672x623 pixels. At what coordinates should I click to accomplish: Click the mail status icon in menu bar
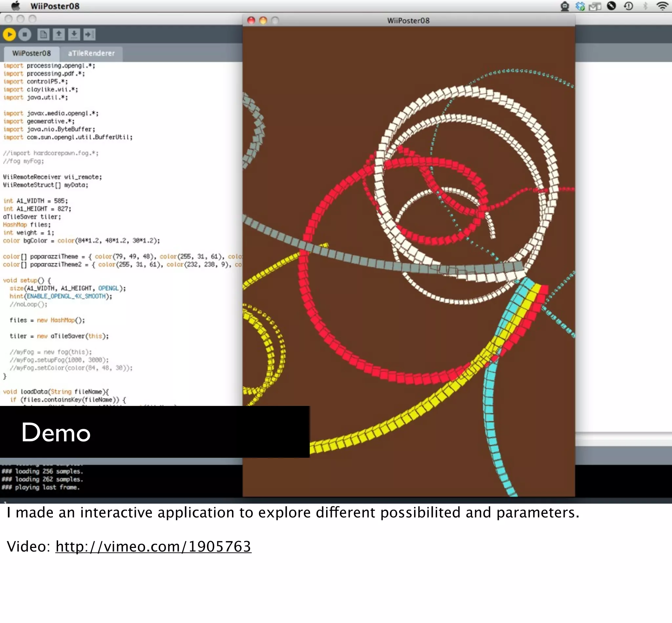point(595,6)
